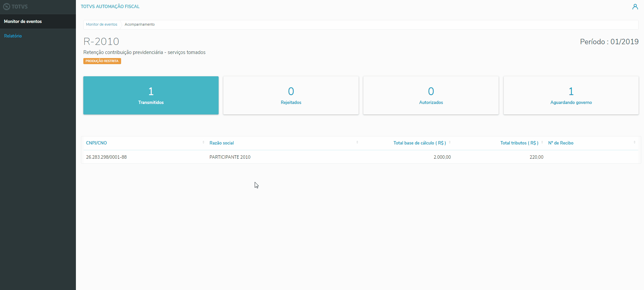Screen dimensions: 644x290
Task: Go to Monitor de eventos breadcrumb
Action: [102, 24]
